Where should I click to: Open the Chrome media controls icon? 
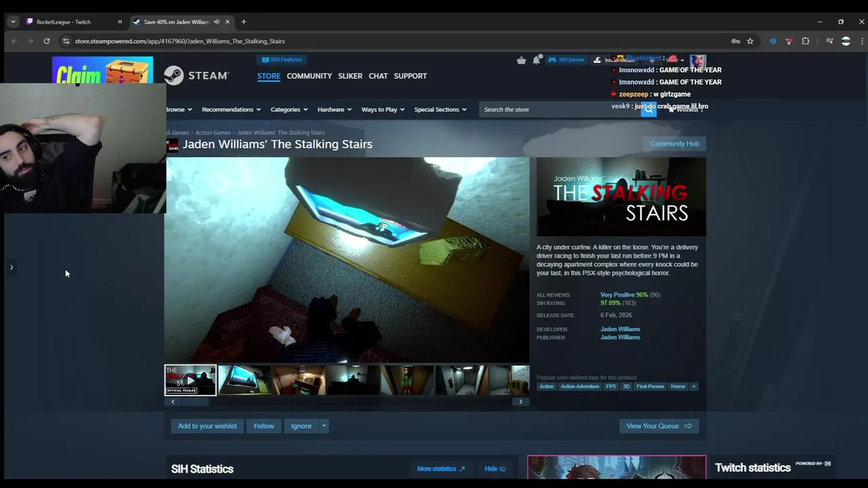(x=829, y=41)
